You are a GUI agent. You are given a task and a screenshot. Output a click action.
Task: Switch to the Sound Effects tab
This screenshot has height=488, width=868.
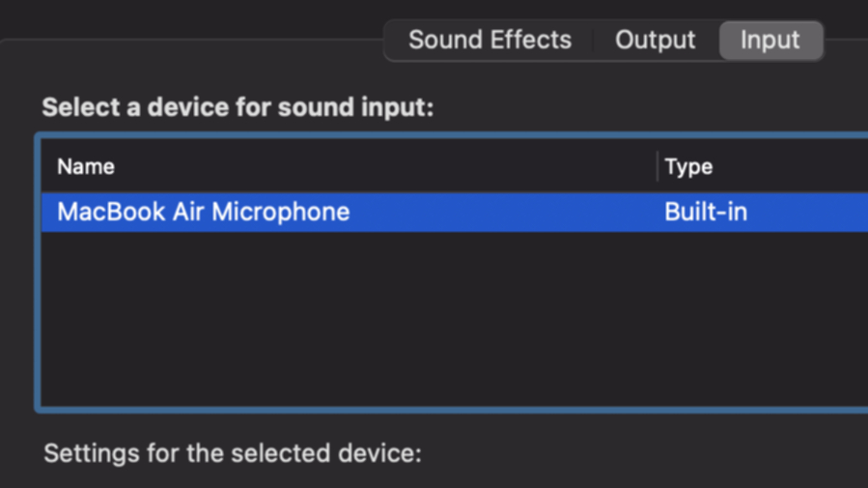(x=490, y=40)
